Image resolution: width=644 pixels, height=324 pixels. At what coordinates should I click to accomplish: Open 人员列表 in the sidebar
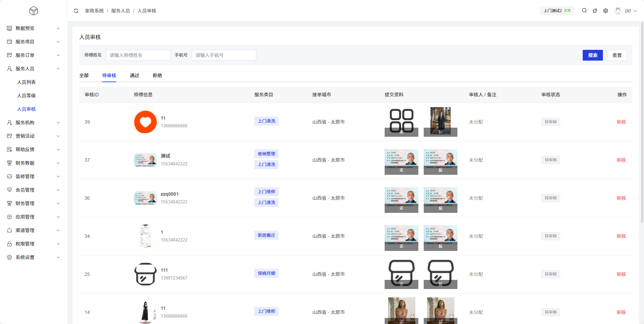point(27,82)
